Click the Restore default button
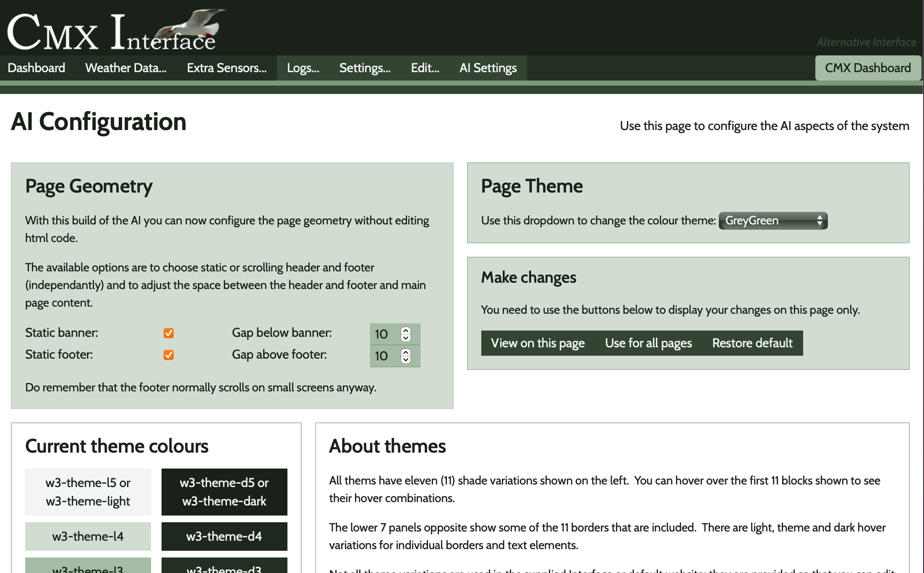The height and width of the screenshot is (573, 924). click(752, 343)
